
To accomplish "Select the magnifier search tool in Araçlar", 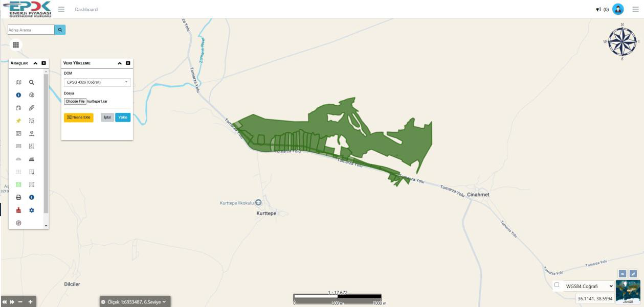I will click(32, 82).
